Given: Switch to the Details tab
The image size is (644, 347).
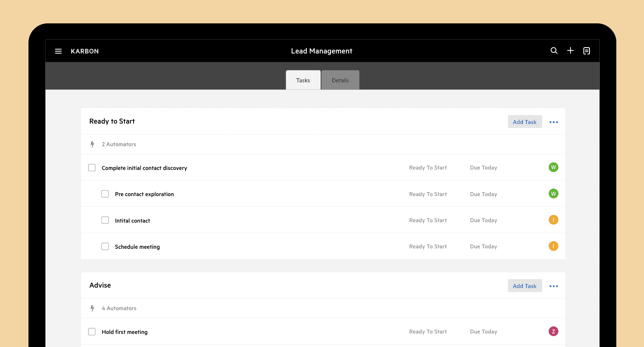Looking at the screenshot, I should pos(340,80).
